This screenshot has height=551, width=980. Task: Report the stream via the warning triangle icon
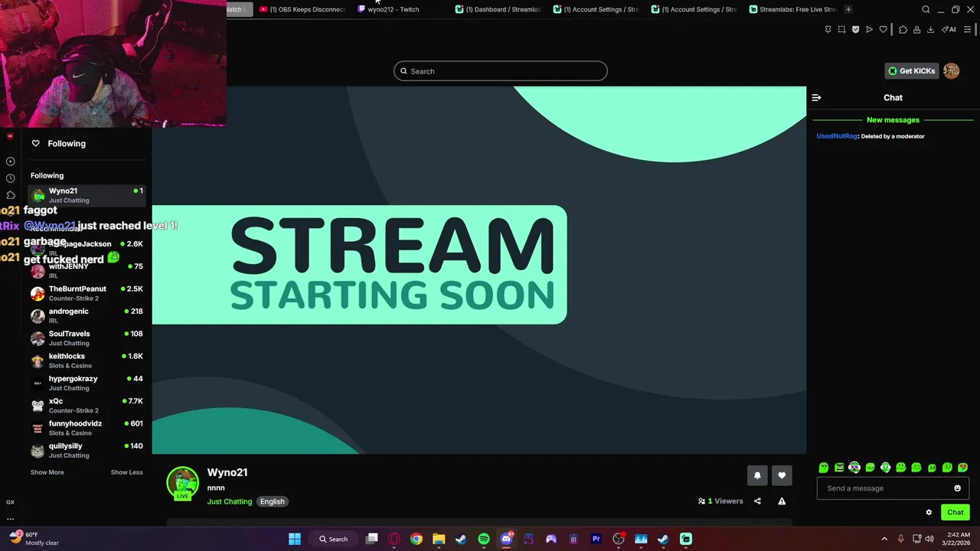782,501
